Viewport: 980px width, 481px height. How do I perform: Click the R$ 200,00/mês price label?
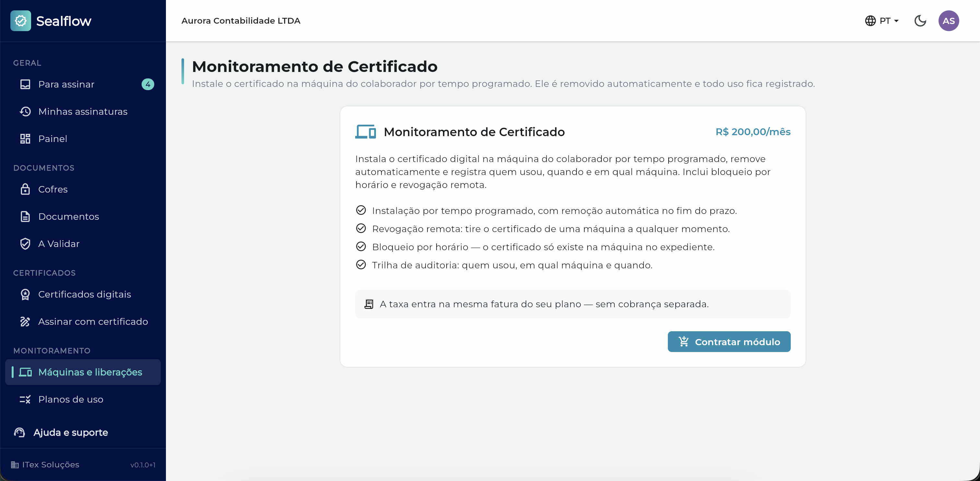753,132
